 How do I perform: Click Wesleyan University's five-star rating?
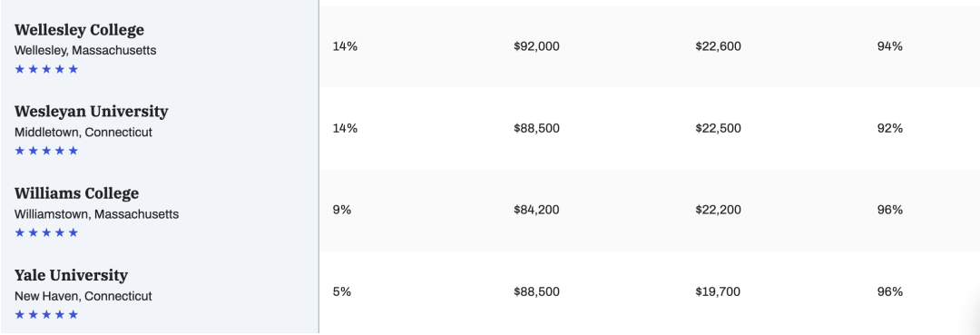click(46, 151)
